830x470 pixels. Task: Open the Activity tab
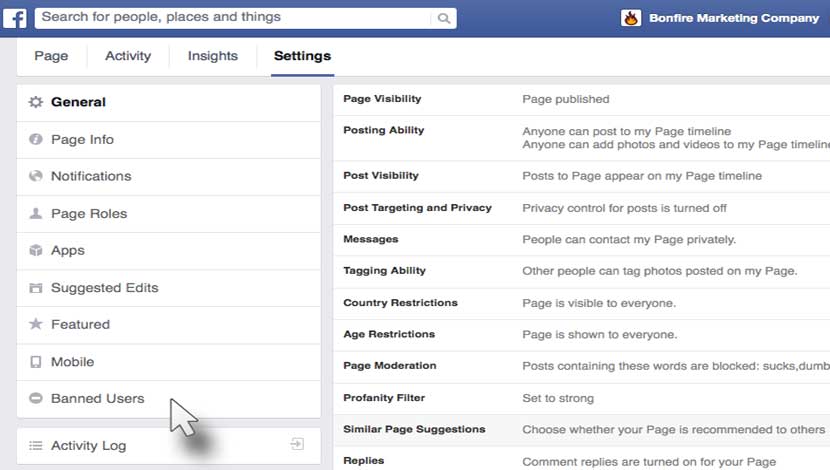pos(128,57)
